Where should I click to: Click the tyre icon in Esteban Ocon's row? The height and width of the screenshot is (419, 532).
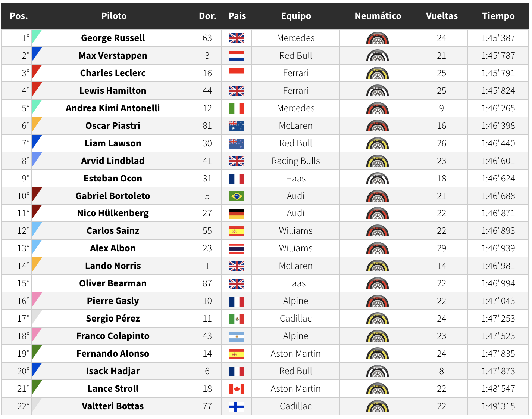tap(378, 179)
